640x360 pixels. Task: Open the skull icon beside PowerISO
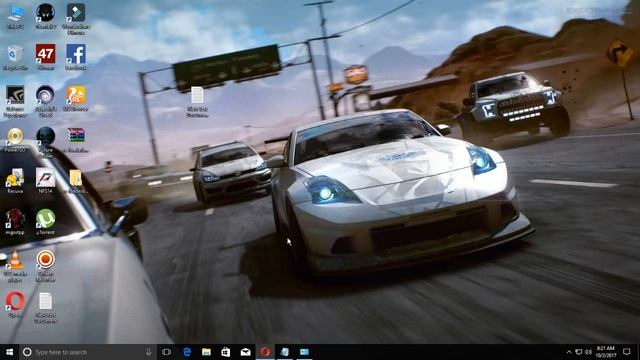(45, 143)
